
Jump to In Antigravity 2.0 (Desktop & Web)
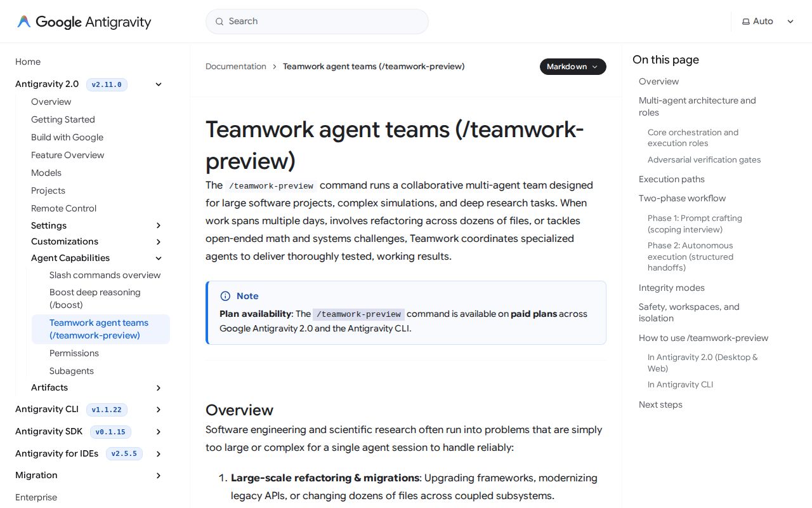pyautogui.click(x=702, y=363)
